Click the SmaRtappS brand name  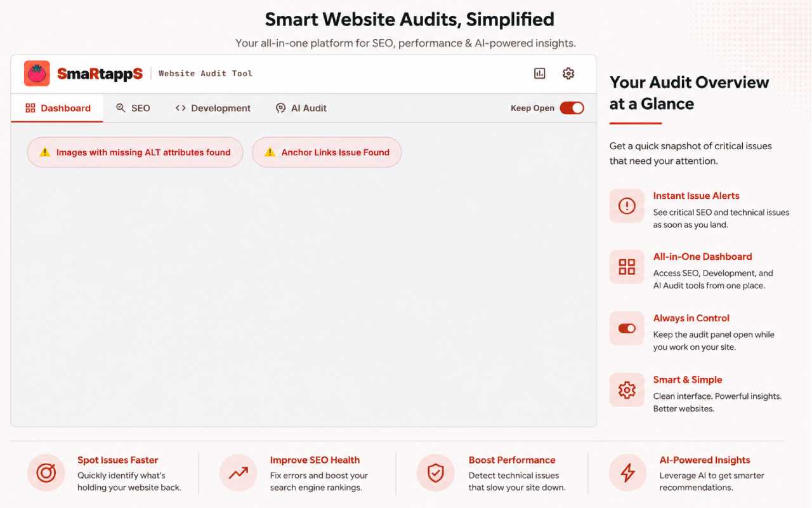[x=100, y=74]
